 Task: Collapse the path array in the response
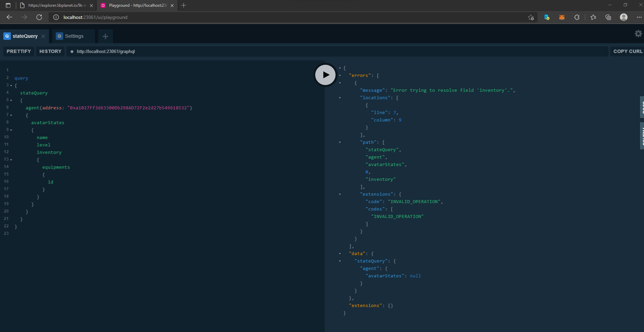[340, 142]
